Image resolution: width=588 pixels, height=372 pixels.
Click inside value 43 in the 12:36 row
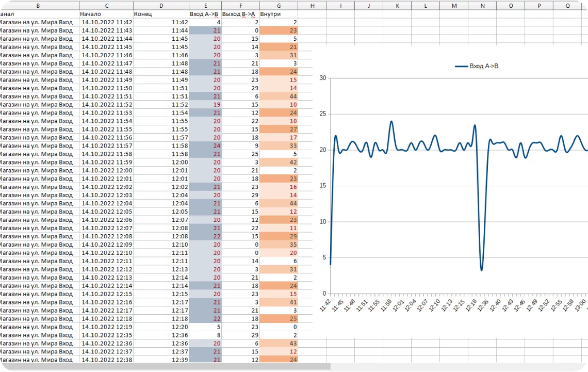point(279,344)
